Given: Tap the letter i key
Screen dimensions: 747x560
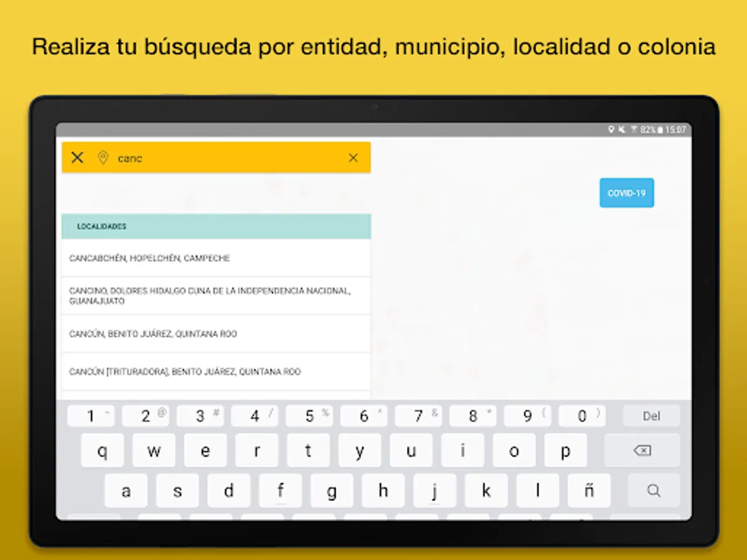Looking at the screenshot, I should (463, 450).
